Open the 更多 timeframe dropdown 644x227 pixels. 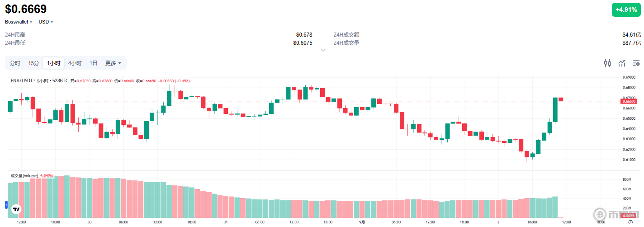(x=113, y=63)
